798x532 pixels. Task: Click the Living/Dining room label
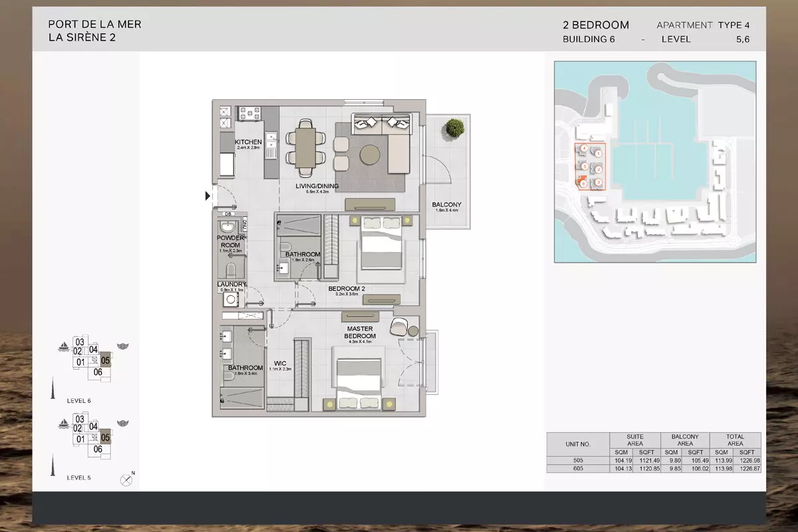click(x=317, y=186)
